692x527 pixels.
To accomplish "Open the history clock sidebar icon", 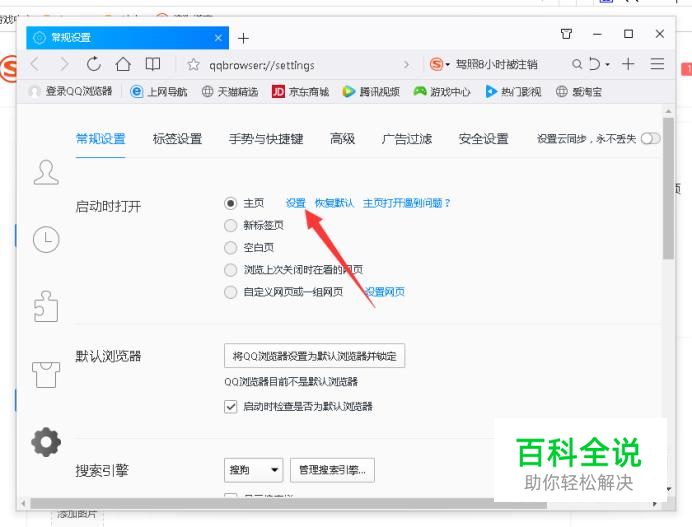I will 46,239.
